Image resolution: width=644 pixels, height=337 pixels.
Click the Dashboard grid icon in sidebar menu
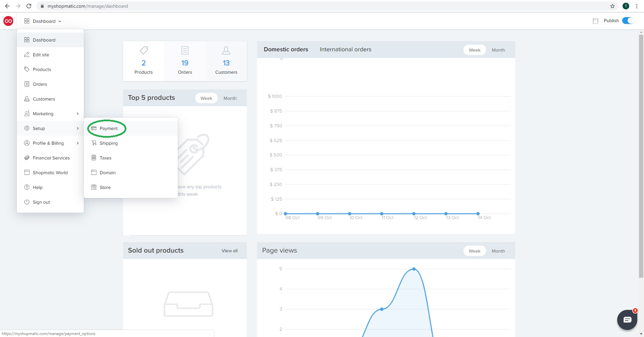pyautogui.click(x=27, y=40)
